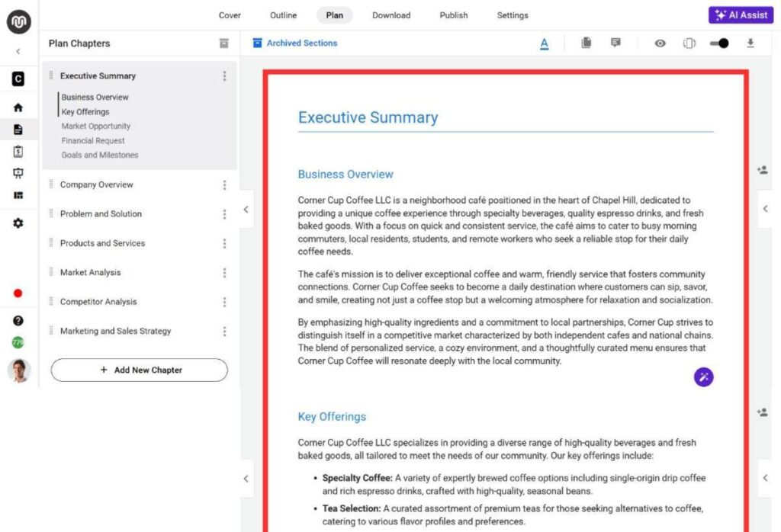The height and width of the screenshot is (532, 781).
Task: Click the download arrow icon in toolbar
Action: tap(750, 43)
